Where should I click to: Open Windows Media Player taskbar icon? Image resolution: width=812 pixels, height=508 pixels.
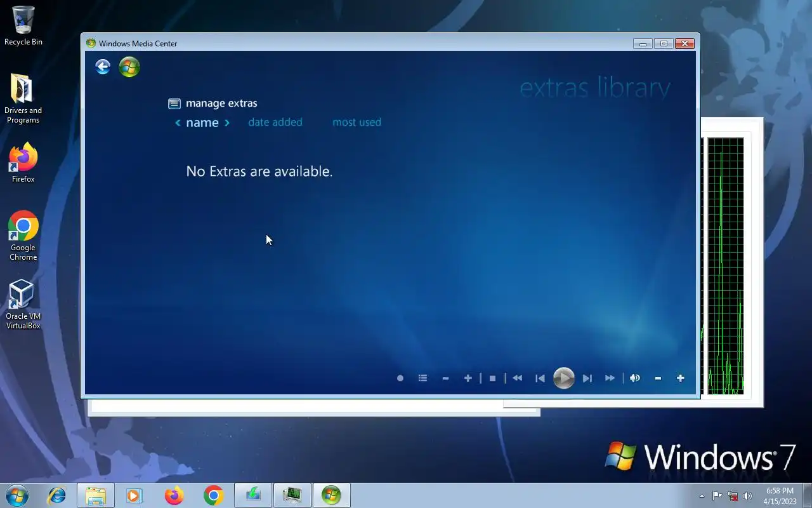coord(134,495)
